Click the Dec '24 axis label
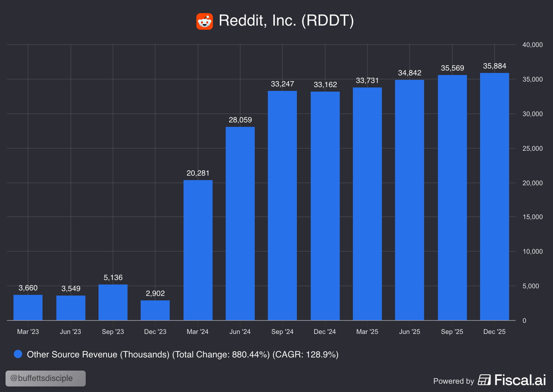Screen dimensions: 553x392 pyautogui.click(x=325, y=332)
